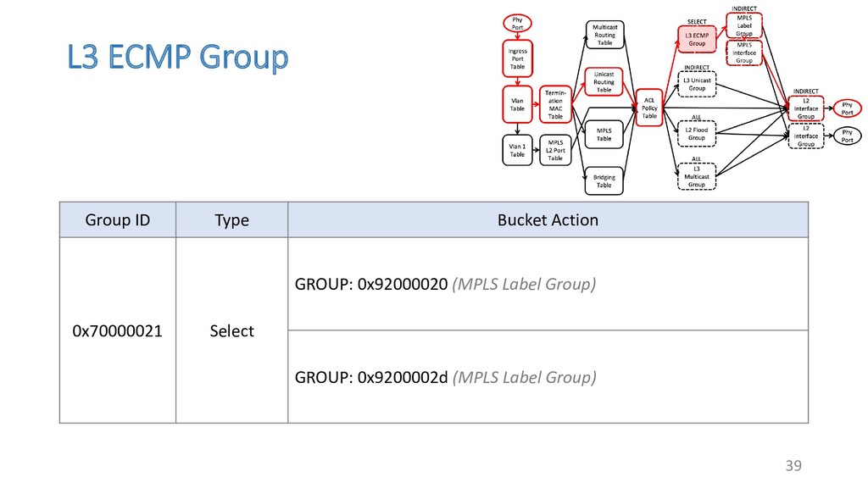Click the Termination MAC Table box

click(x=555, y=104)
